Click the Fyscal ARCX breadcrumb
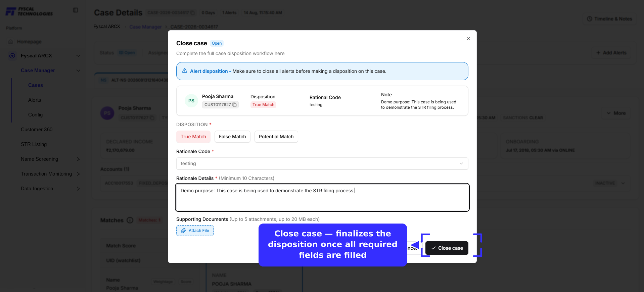The width and height of the screenshot is (644, 292). point(107,27)
